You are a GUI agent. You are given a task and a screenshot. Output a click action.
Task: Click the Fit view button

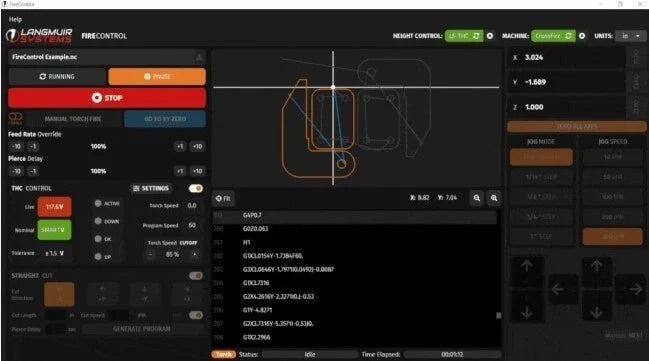click(x=223, y=198)
